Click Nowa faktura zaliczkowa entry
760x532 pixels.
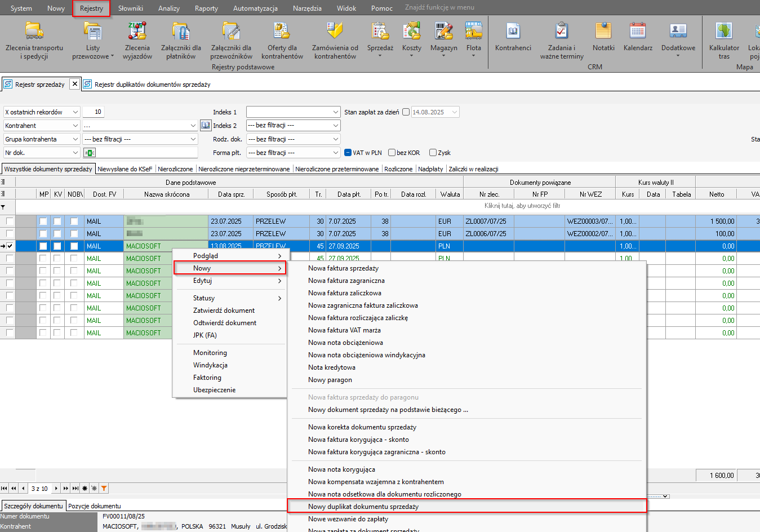pyautogui.click(x=345, y=293)
